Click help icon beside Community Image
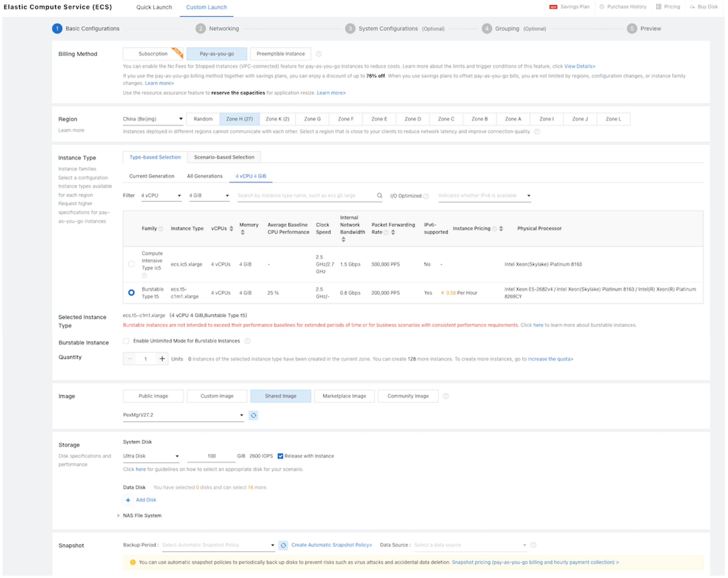Viewport: 728px width, 578px height. 445,396
